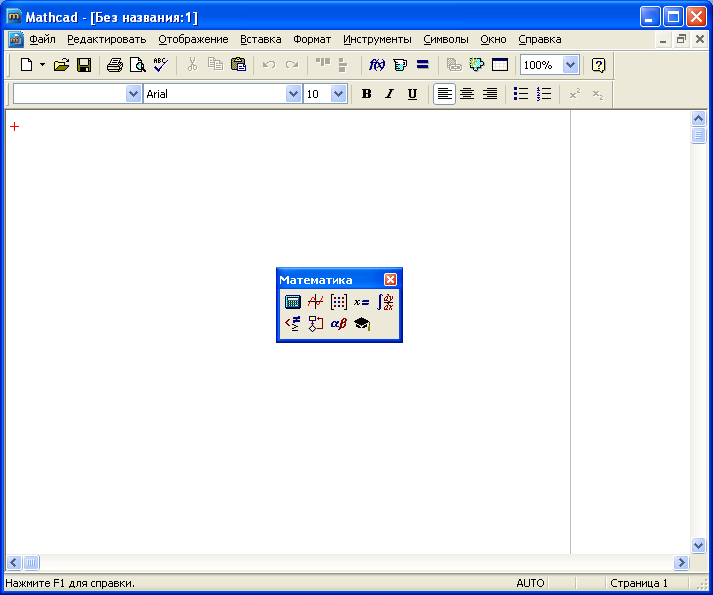The height and width of the screenshot is (595, 713).
Task: Restore the inner document window
Action: [x=681, y=40]
